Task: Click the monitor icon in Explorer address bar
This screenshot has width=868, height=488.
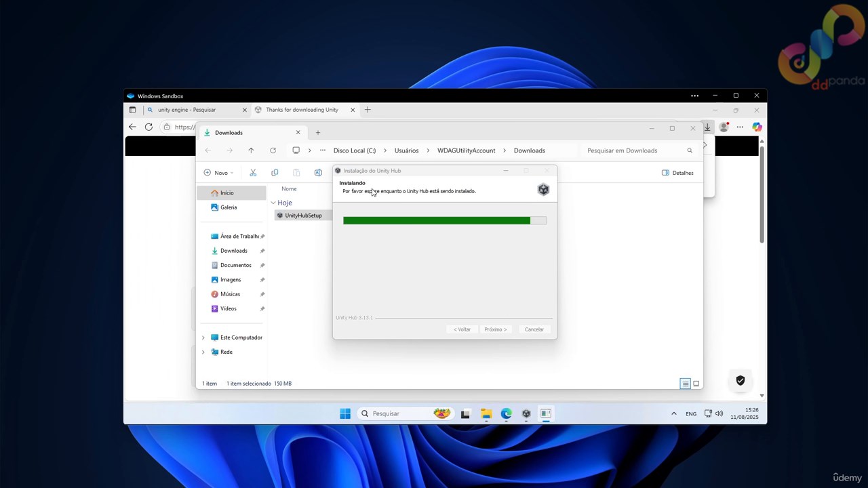Action: coord(296,150)
